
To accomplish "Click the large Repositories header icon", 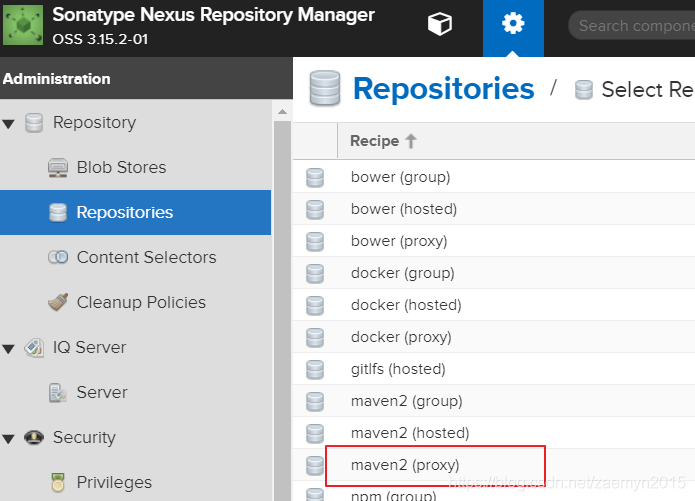I will (325, 89).
